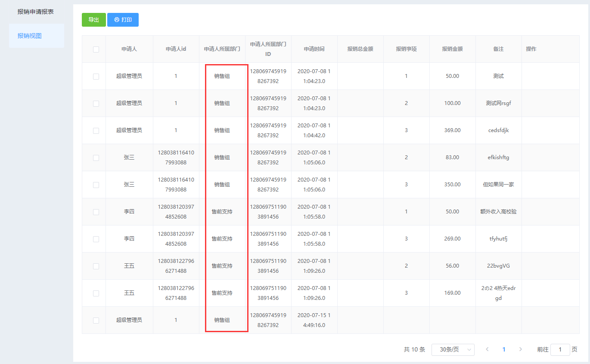
Task: Click the green 导出 export button
Action: 93,20
